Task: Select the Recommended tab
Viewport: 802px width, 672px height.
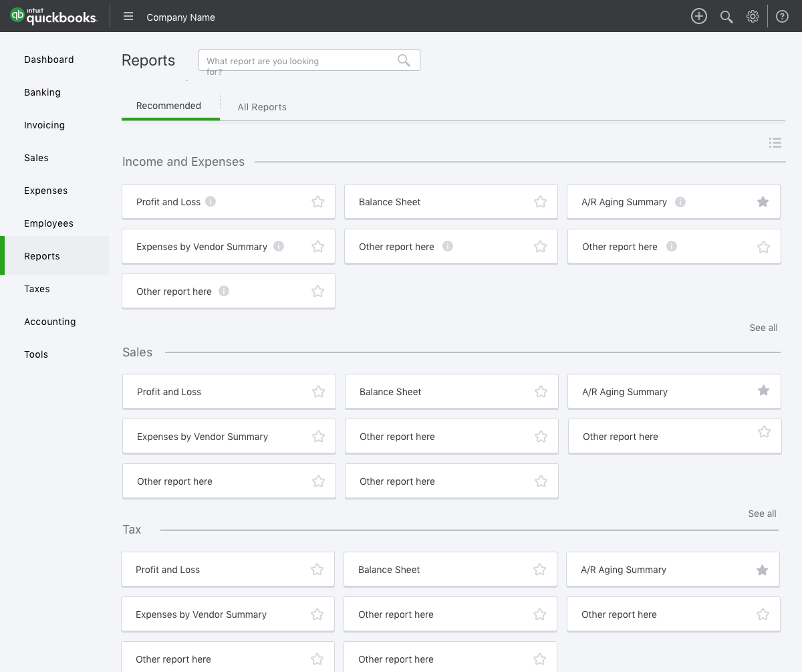Action: tap(168, 106)
